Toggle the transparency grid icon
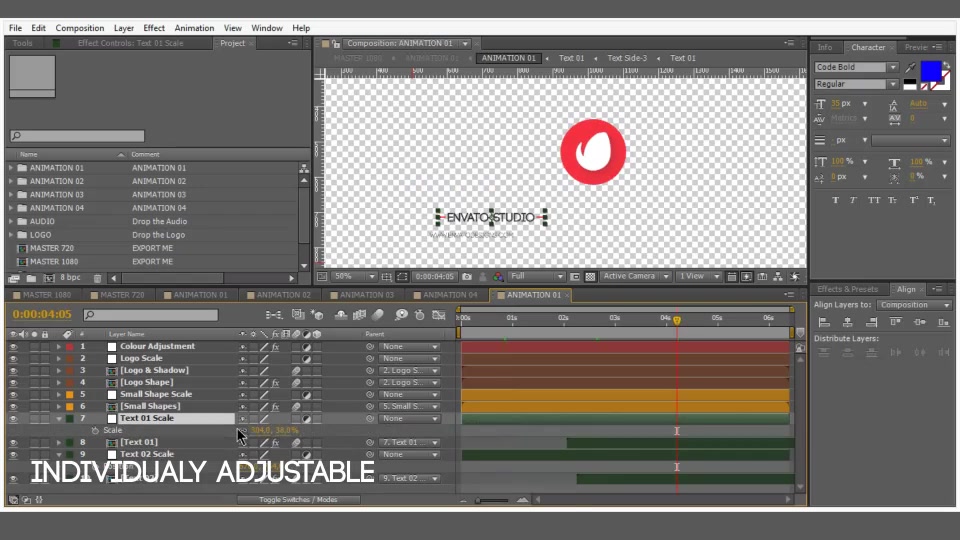This screenshot has width=960, height=540. point(590,277)
